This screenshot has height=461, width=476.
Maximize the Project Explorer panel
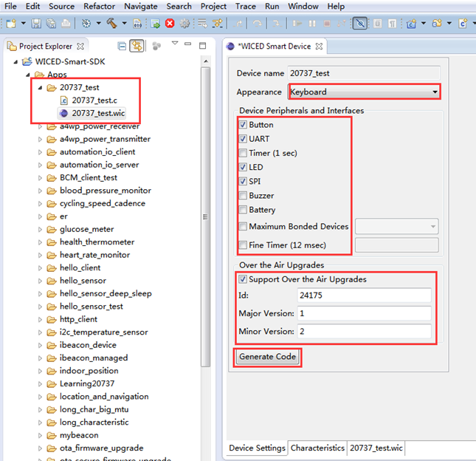coord(202,46)
